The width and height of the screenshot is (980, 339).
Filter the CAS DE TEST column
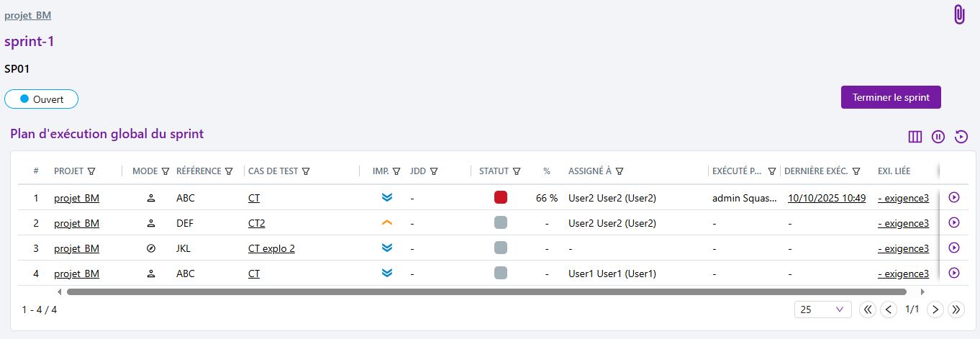[x=306, y=171]
